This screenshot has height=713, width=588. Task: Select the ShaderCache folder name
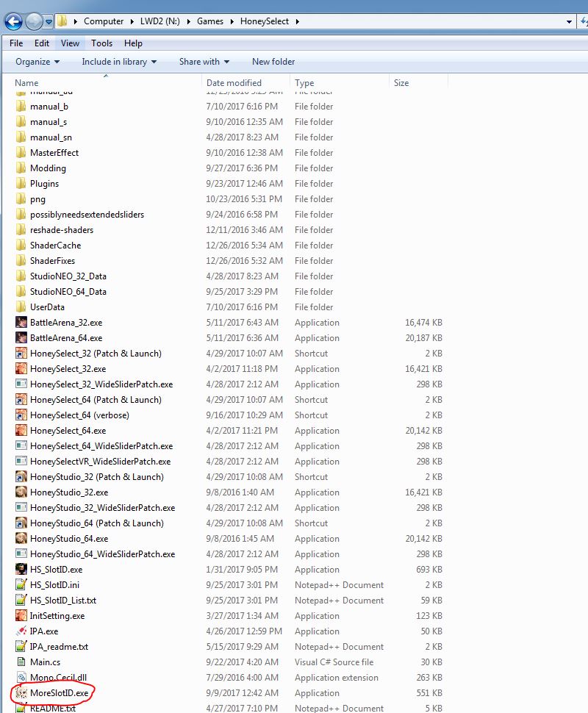tap(55, 246)
